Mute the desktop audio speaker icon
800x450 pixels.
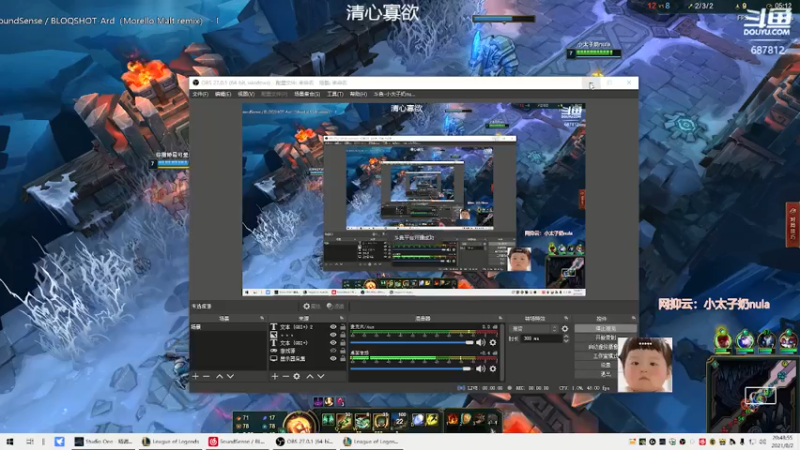[481, 368]
